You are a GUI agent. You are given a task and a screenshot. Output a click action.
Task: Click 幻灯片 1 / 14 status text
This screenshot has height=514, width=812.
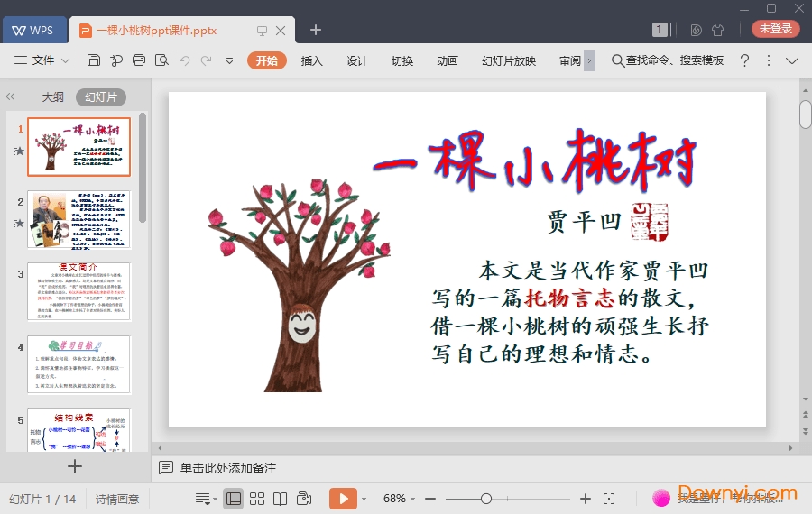42,499
